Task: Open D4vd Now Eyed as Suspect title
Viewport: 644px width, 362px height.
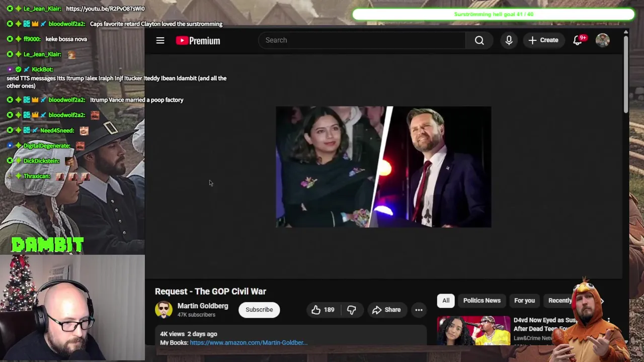Action: tap(544, 324)
